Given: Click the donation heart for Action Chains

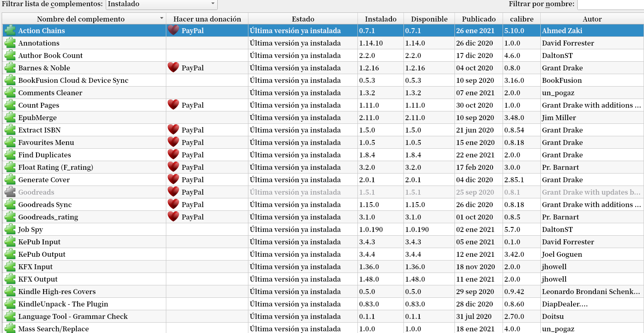Looking at the screenshot, I should point(173,30).
